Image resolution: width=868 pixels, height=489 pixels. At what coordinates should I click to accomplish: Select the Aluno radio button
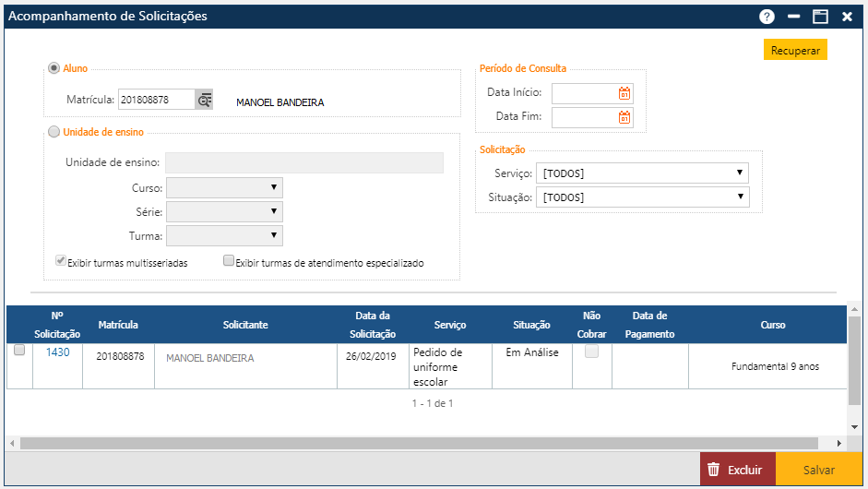coord(54,68)
